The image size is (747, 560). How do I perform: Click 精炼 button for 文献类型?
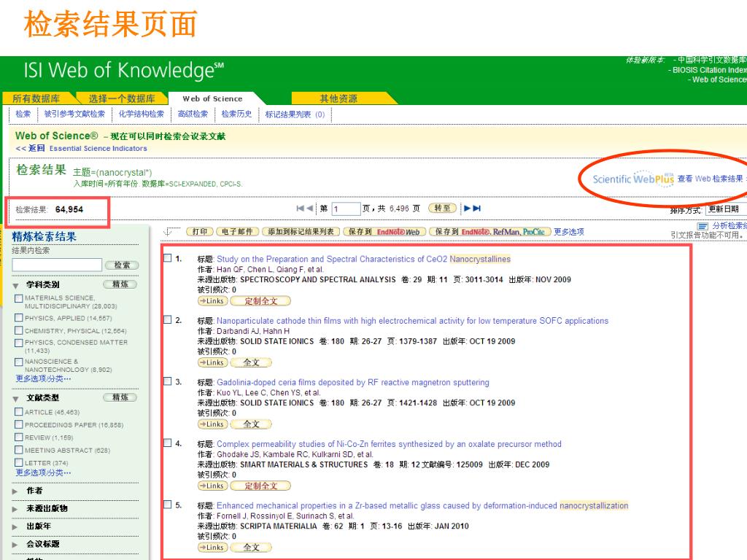pyautogui.click(x=120, y=397)
